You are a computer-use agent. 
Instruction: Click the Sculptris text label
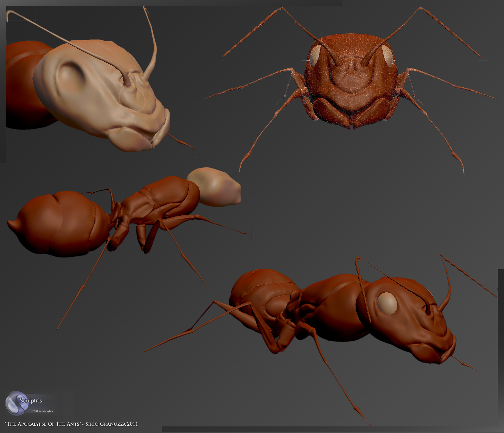[x=31, y=401]
